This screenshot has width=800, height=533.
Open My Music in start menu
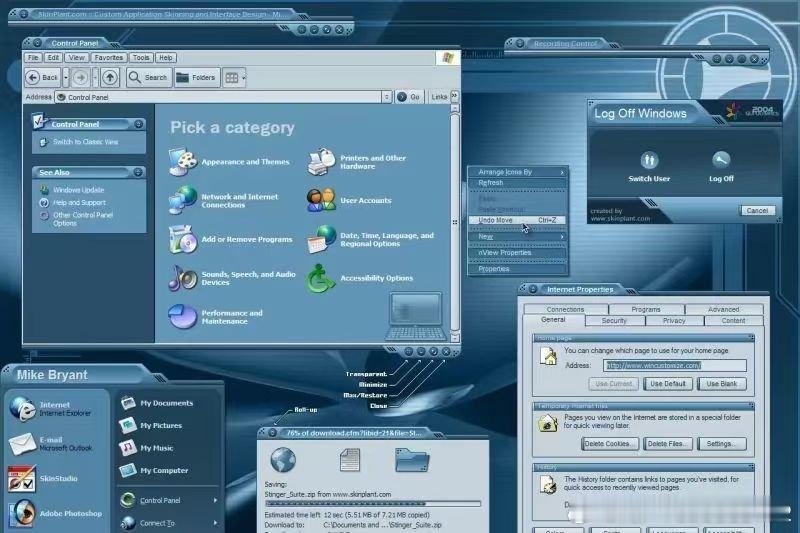click(146, 448)
